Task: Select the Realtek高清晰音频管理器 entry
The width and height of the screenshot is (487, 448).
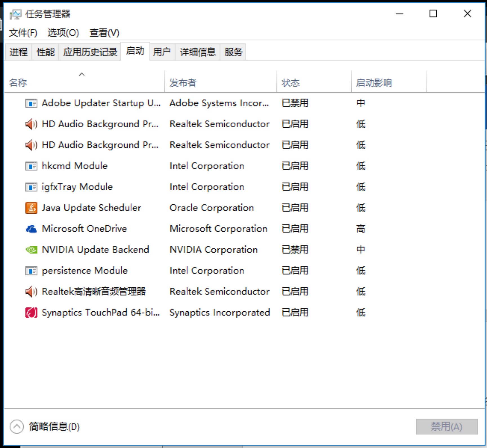Action: (94, 292)
